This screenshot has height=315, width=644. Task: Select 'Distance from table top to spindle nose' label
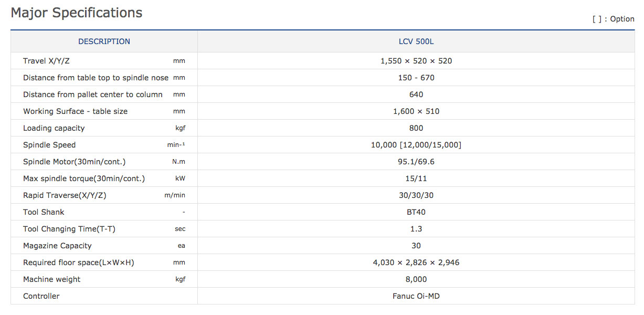click(96, 78)
